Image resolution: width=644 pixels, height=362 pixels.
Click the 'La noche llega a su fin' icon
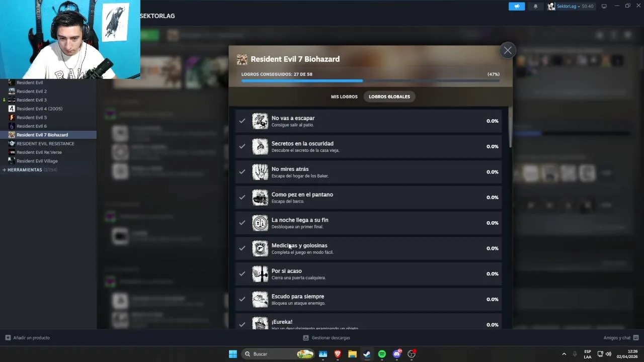(x=260, y=223)
